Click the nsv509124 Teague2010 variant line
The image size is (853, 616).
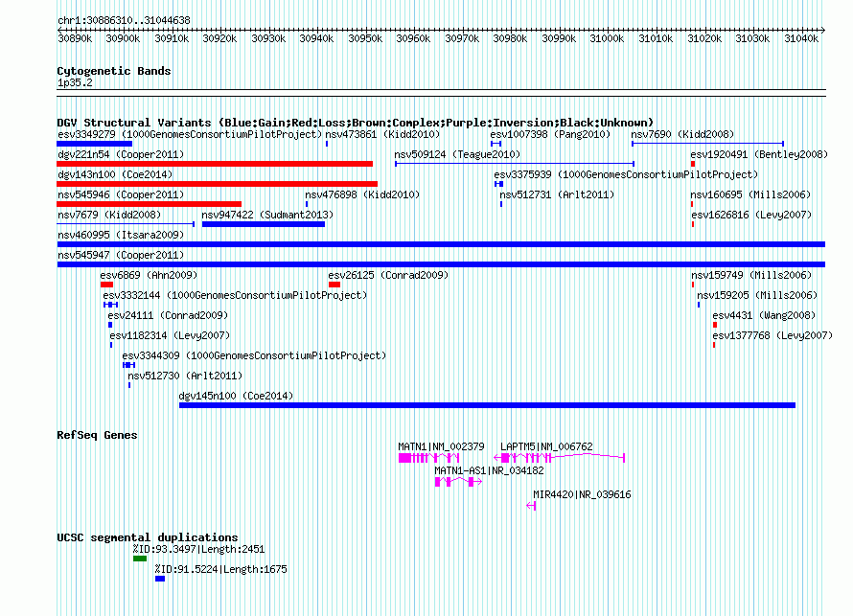(x=515, y=164)
